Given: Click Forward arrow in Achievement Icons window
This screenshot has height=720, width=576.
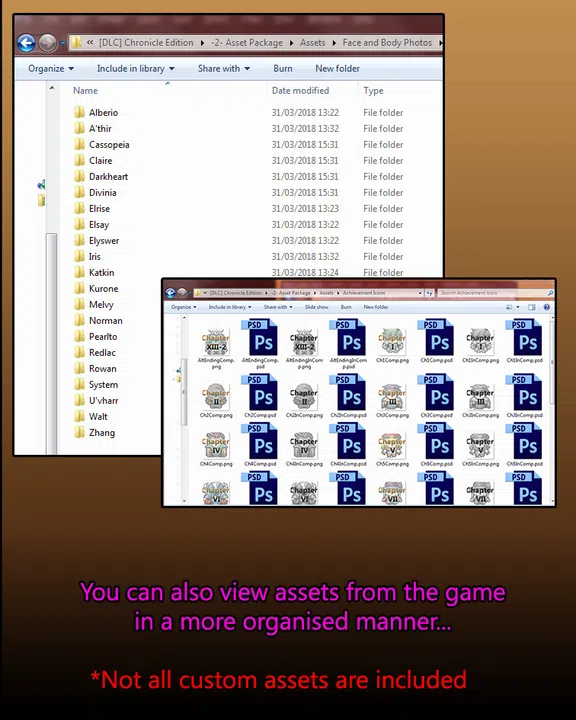Looking at the screenshot, I should pyautogui.click(x=182, y=293).
